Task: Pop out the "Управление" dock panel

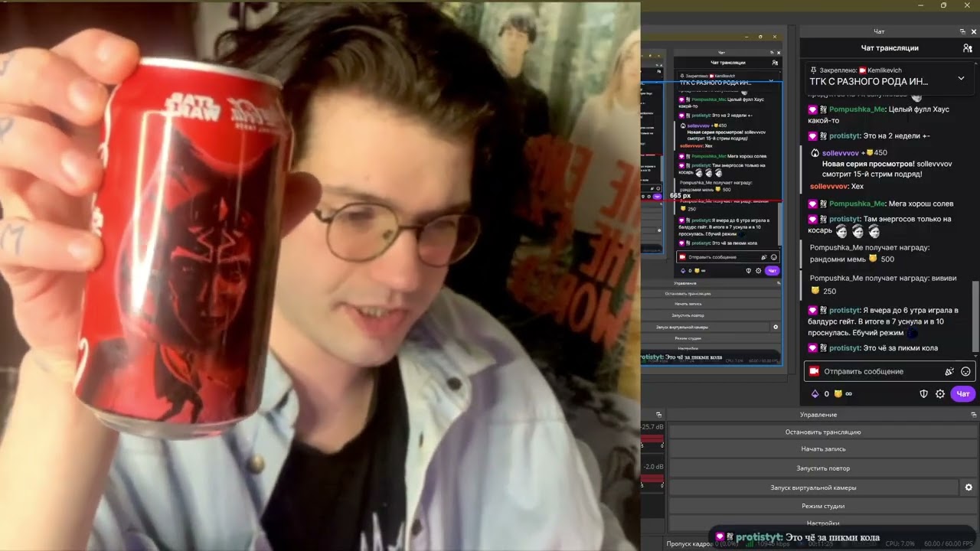Action: [975, 415]
